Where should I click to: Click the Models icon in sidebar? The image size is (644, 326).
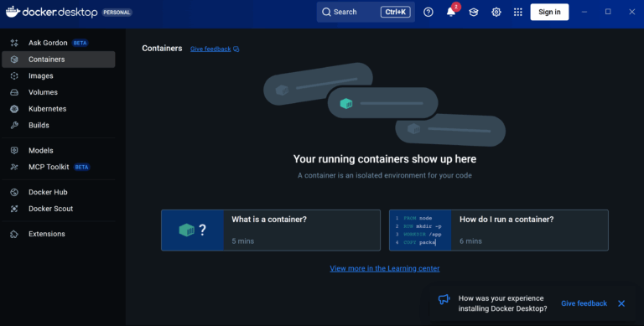(14, 150)
